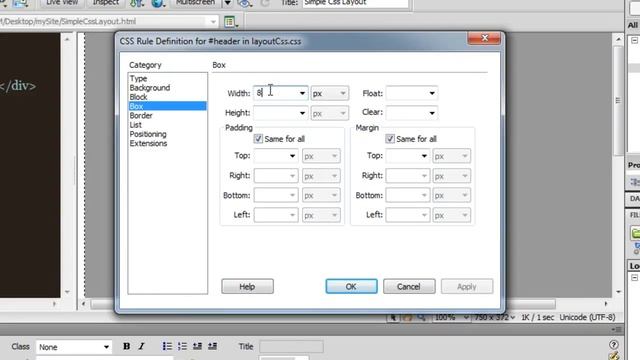Click the Apply button
Viewport: 640px width, 360px height.
[467, 287]
